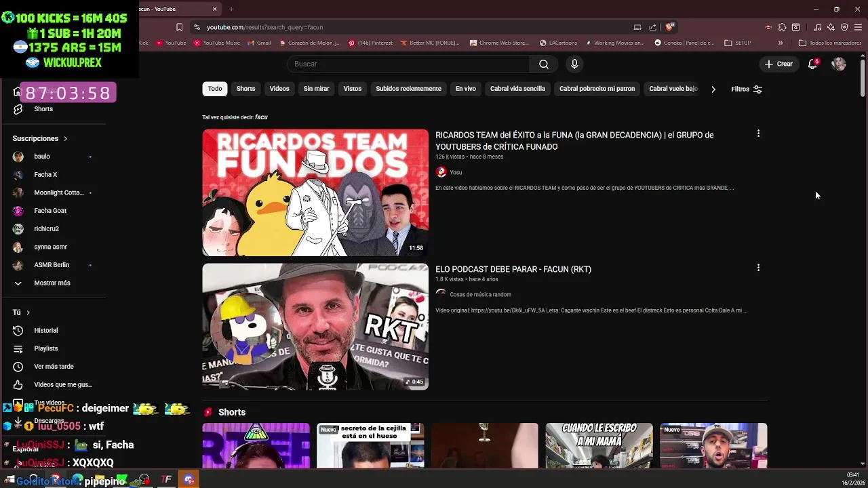This screenshot has width=868, height=488.
Task: Open a new browser tab
Action: [231, 9]
